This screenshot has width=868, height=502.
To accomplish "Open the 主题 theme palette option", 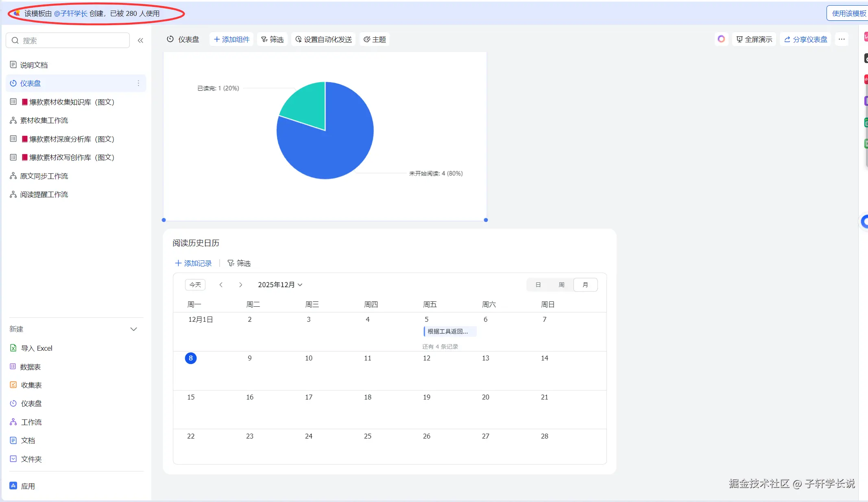I will [x=375, y=39].
